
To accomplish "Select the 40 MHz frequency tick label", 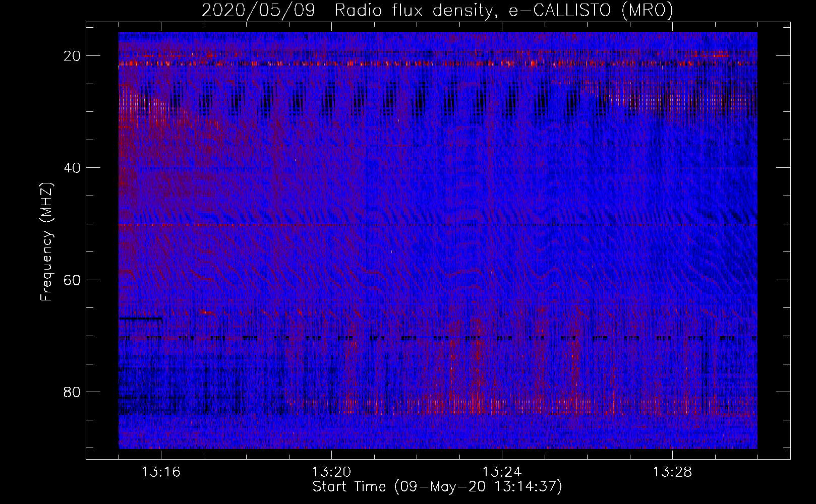I will point(72,167).
